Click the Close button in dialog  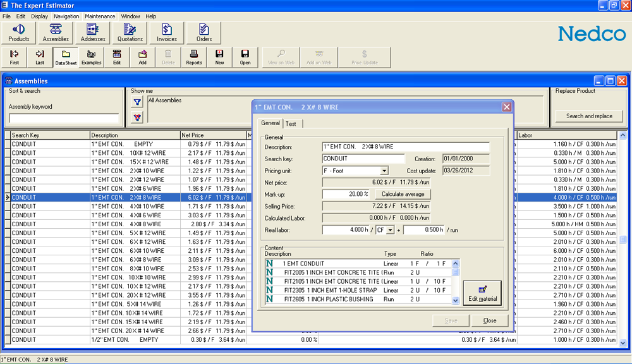point(489,320)
